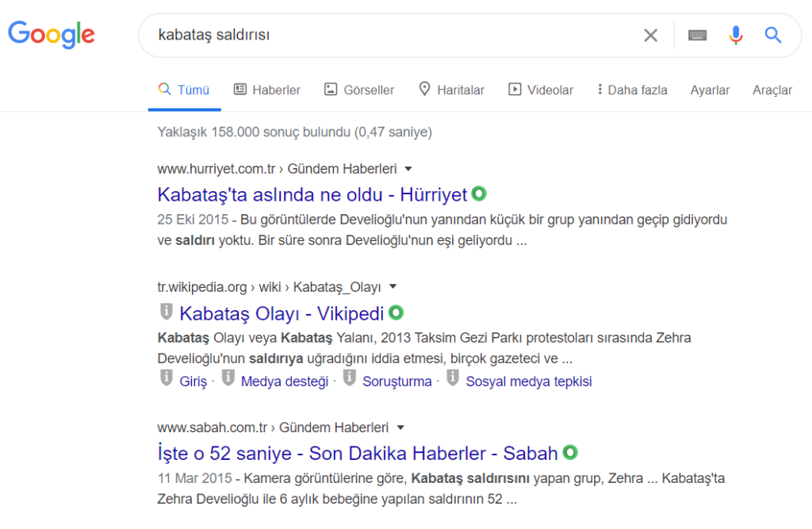Expand dropdown arrow next to tr.wikipedia.org URL
The width and height of the screenshot is (812, 529).
pyautogui.click(x=393, y=286)
